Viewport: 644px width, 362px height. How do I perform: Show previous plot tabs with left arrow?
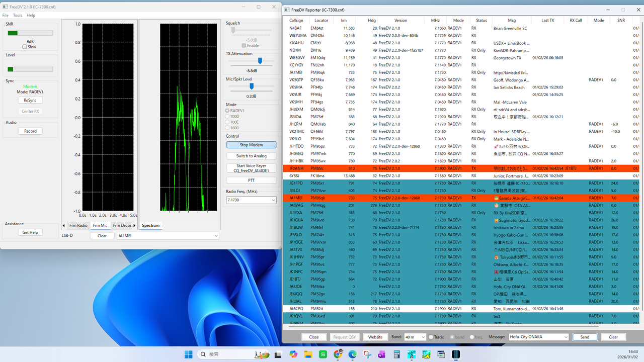pyautogui.click(x=64, y=225)
